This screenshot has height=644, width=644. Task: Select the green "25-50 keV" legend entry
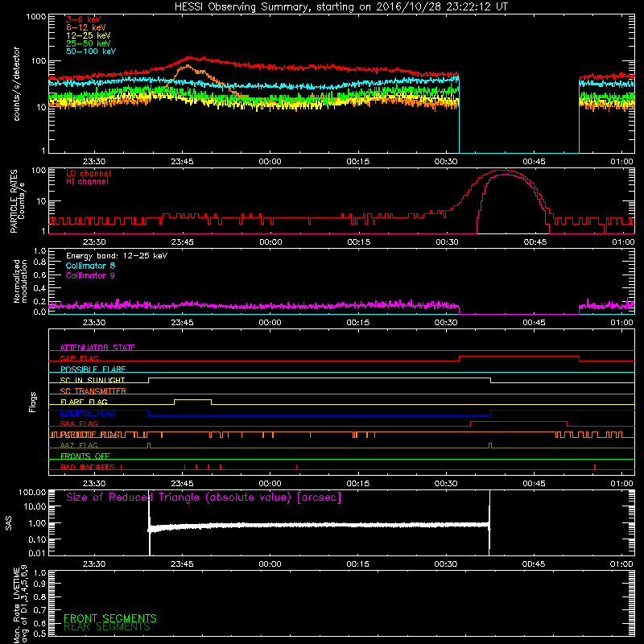[89, 43]
